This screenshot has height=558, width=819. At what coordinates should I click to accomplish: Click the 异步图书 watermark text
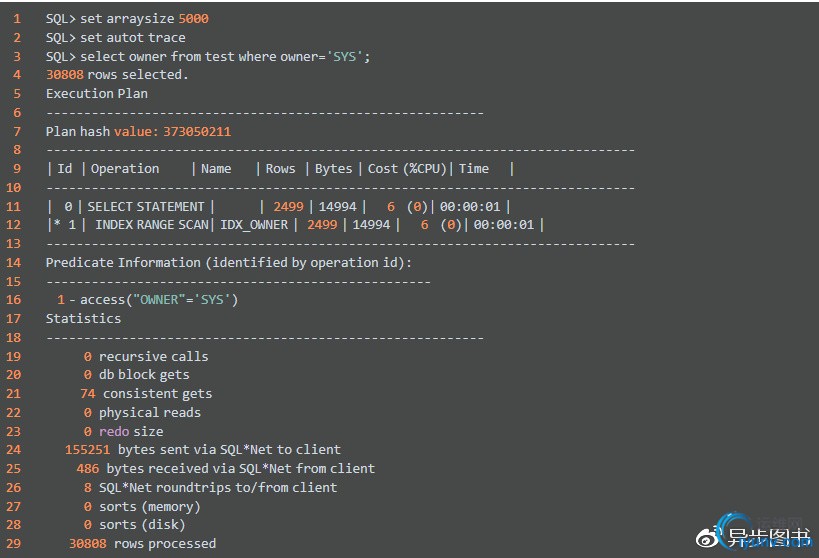point(767,538)
